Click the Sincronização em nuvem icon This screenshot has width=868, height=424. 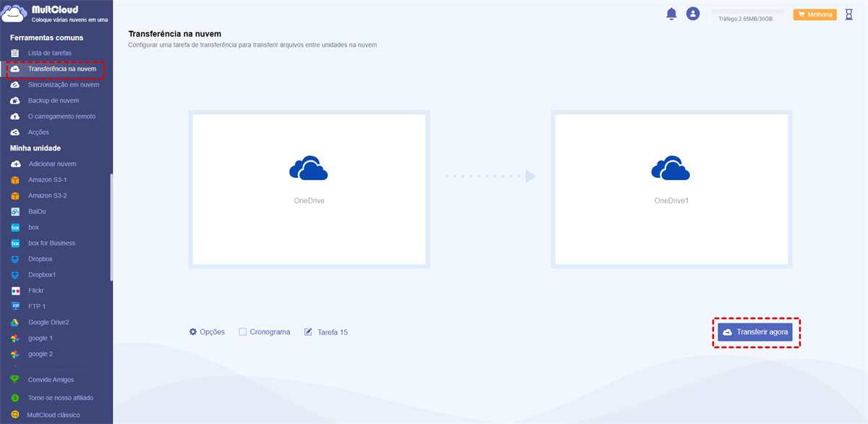click(x=14, y=85)
